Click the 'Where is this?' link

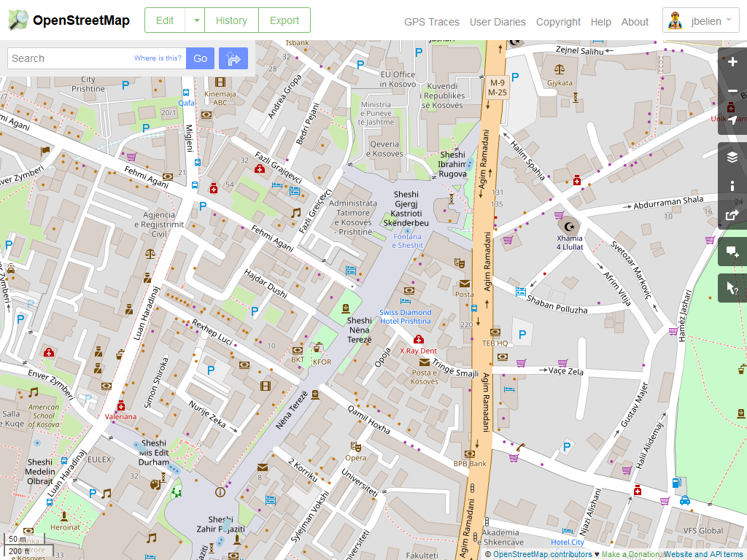tap(158, 58)
